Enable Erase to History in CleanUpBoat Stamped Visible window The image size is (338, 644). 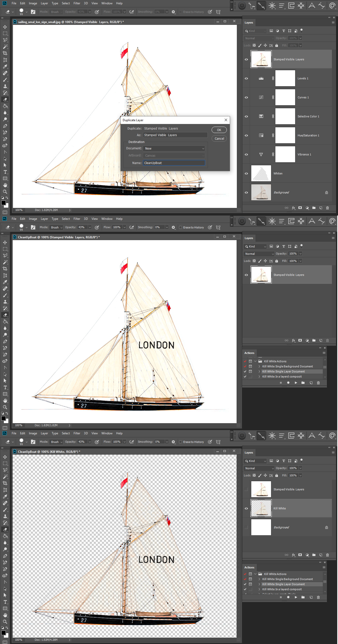coord(181,227)
